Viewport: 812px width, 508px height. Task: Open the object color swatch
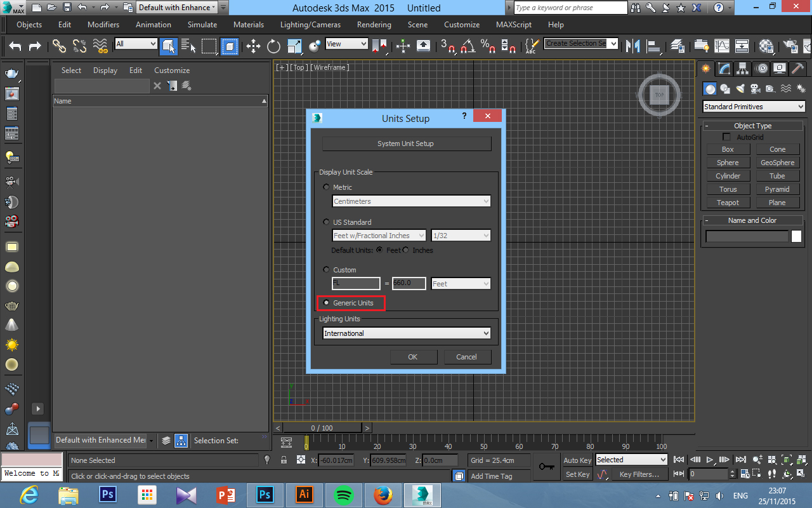pos(797,236)
